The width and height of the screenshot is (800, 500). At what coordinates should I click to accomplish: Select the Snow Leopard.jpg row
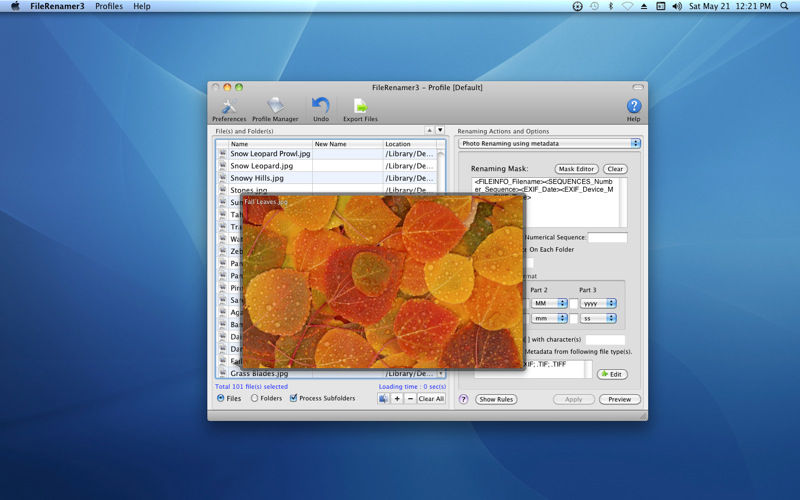pyautogui.click(x=327, y=166)
